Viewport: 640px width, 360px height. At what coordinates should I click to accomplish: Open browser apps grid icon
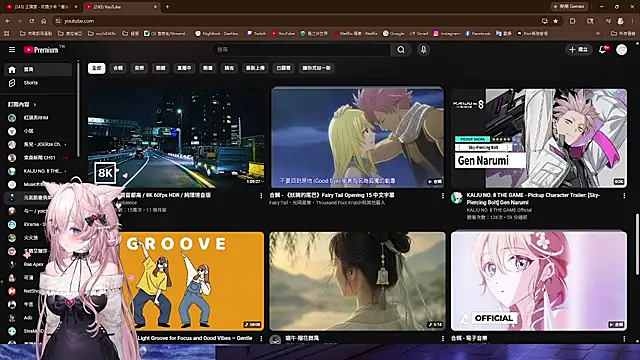(7, 33)
